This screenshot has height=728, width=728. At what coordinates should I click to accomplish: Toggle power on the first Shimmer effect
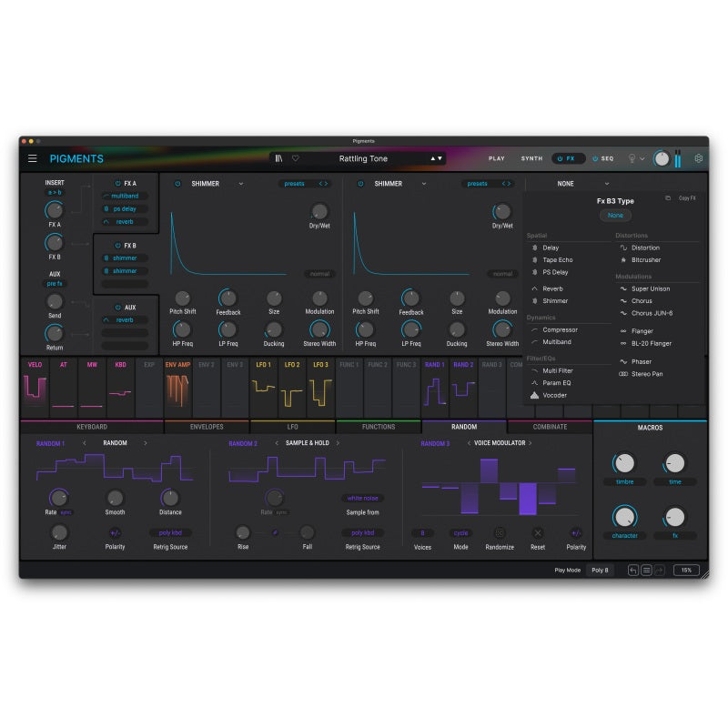pyautogui.click(x=177, y=184)
